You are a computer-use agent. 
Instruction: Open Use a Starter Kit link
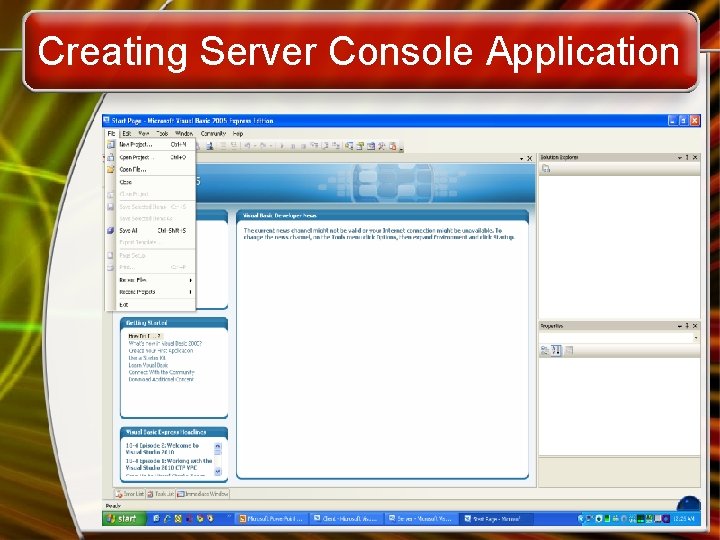click(147, 358)
